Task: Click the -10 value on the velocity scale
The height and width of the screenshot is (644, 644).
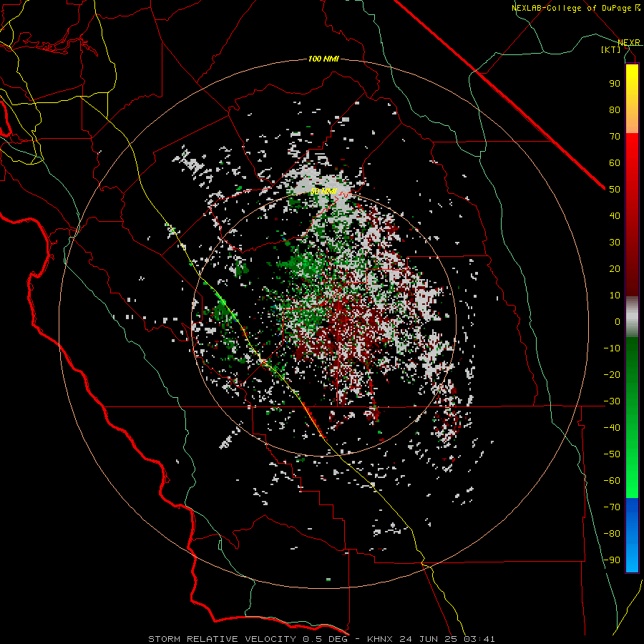Action: [x=612, y=348]
